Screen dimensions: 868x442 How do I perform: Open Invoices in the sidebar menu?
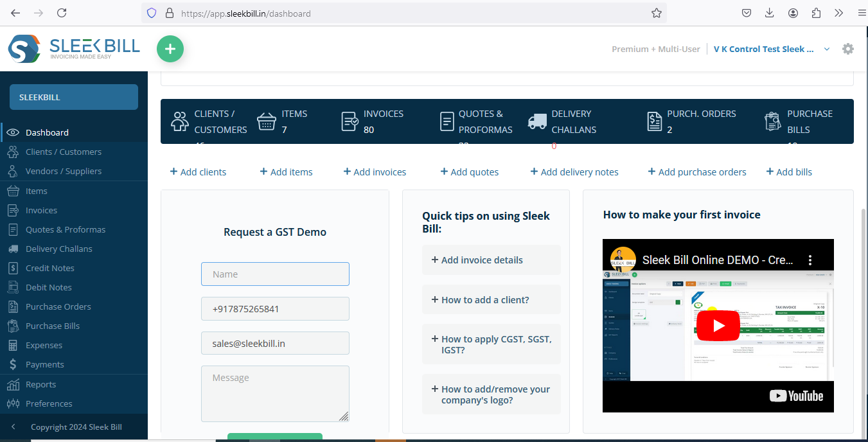pyautogui.click(x=41, y=210)
